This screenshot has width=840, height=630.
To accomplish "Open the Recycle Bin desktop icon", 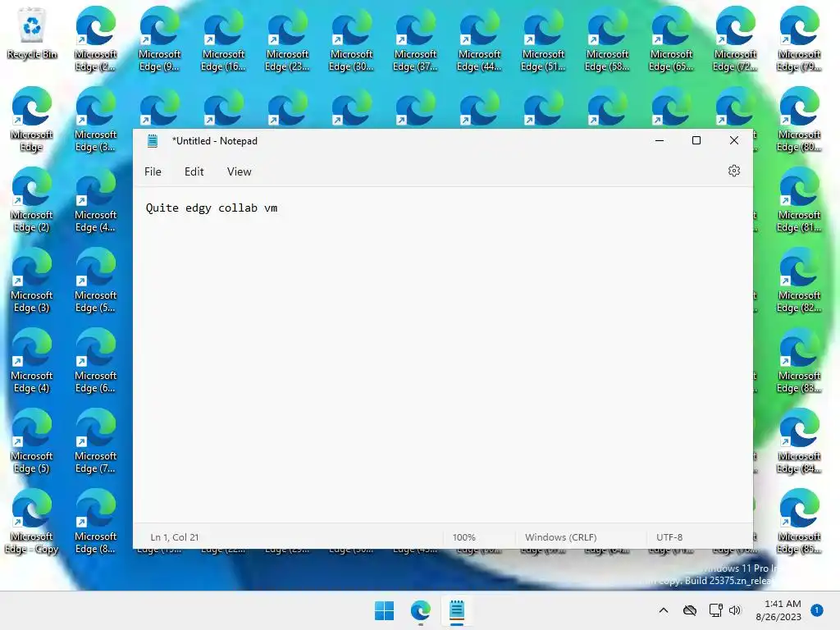I will click(32, 33).
